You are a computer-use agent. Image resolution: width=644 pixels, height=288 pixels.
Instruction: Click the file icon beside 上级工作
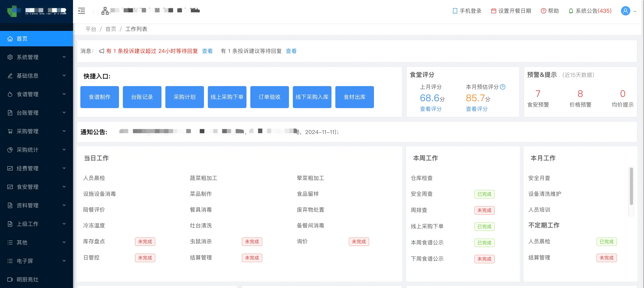(10, 224)
